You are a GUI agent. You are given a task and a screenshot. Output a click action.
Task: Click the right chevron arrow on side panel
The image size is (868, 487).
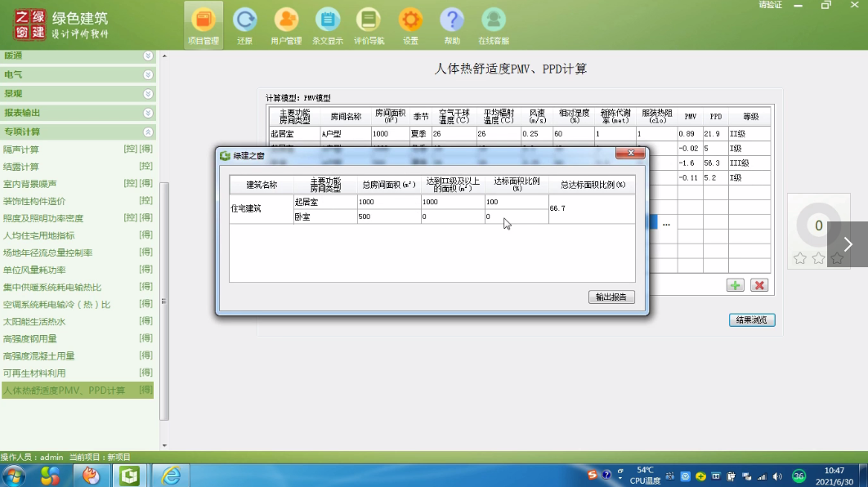pyautogui.click(x=848, y=244)
